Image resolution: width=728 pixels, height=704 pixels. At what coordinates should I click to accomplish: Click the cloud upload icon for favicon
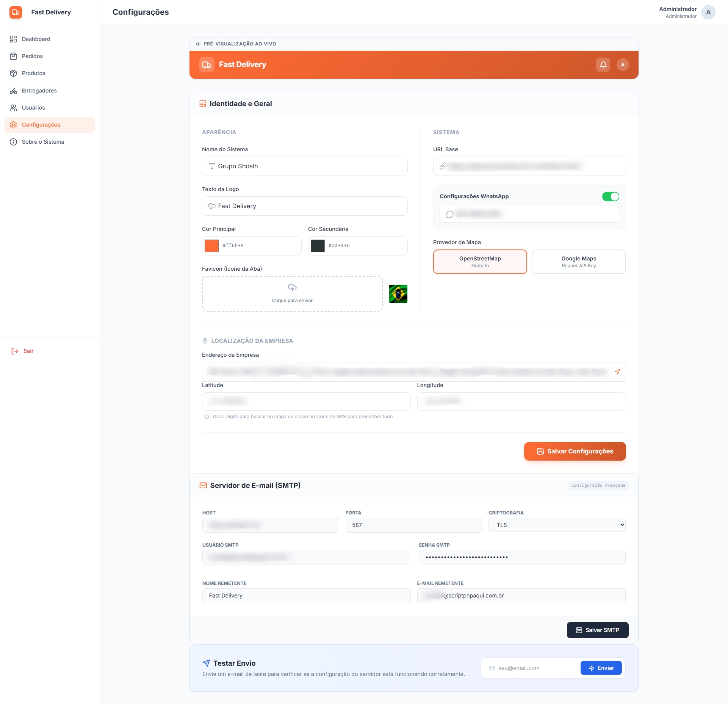(x=292, y=287)
